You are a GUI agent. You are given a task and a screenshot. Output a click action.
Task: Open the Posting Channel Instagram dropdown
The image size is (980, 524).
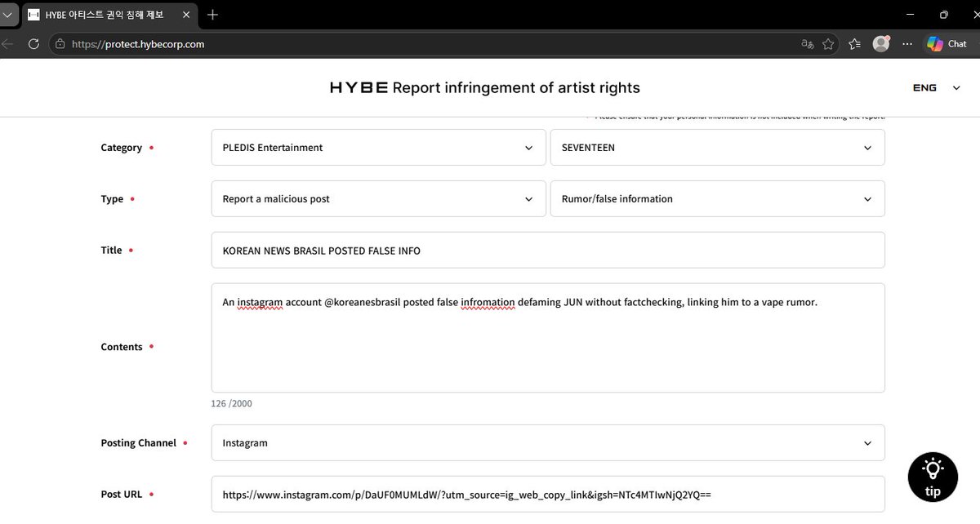point(548,443)
